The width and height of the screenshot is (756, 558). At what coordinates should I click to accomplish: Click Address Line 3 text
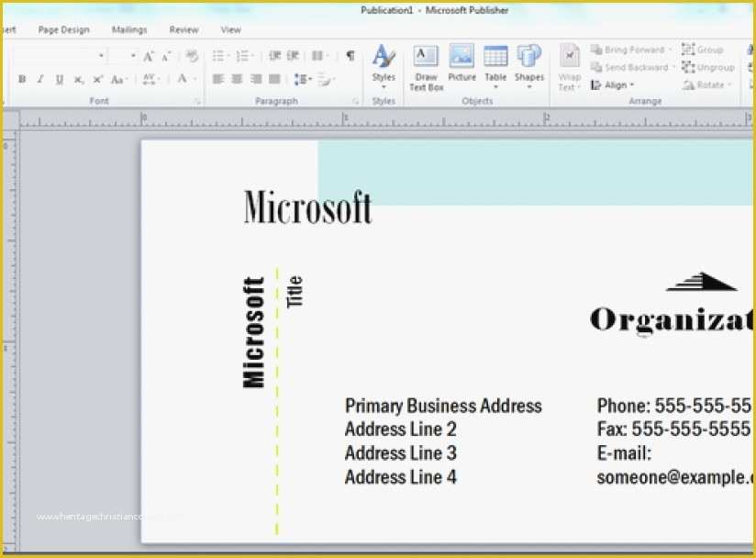(400, 452)
